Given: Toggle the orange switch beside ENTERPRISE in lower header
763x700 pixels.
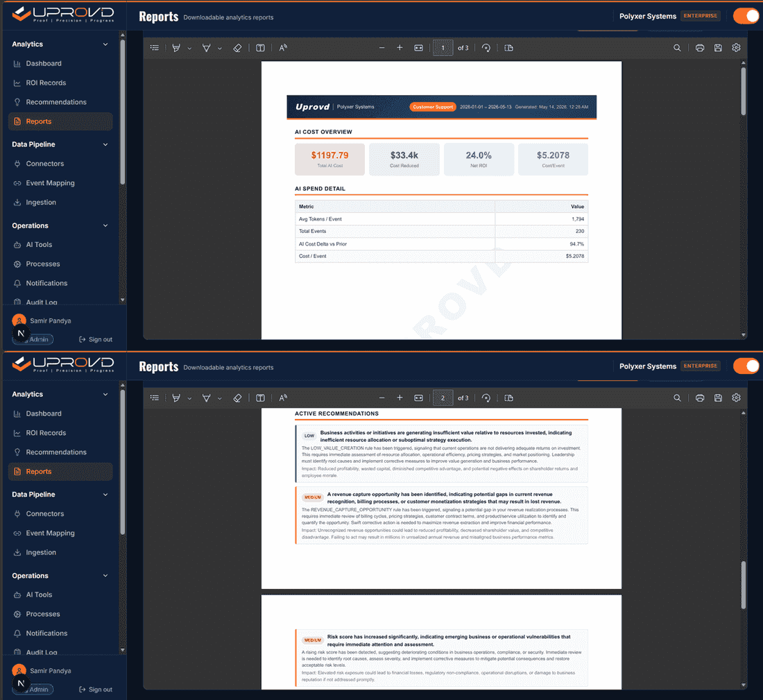Looking at the screenshot, I should (x=746, y=366).
